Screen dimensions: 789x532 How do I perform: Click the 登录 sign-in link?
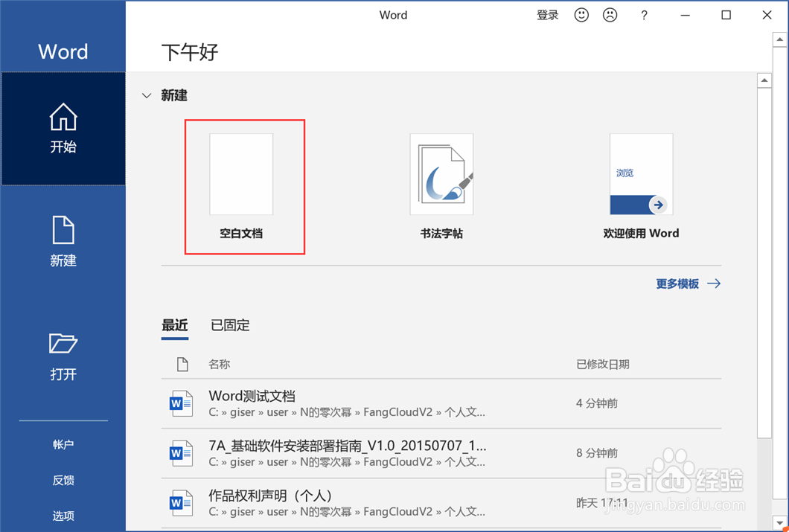(548, 15)
